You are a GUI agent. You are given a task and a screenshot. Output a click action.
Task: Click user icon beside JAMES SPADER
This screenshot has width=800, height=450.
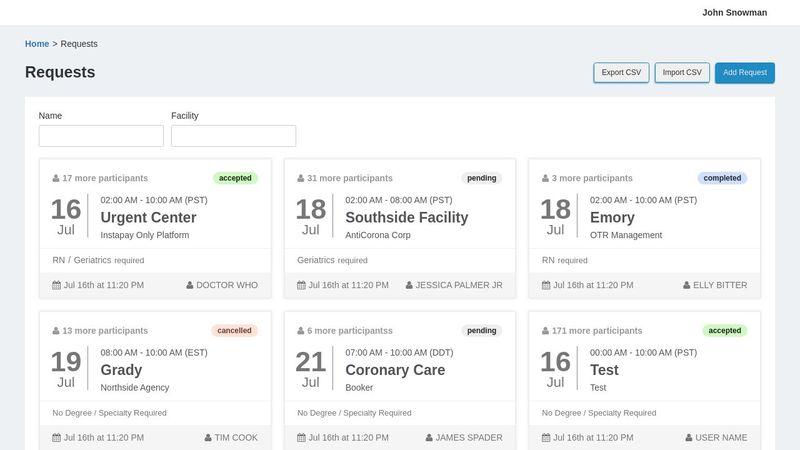[429, 437]
